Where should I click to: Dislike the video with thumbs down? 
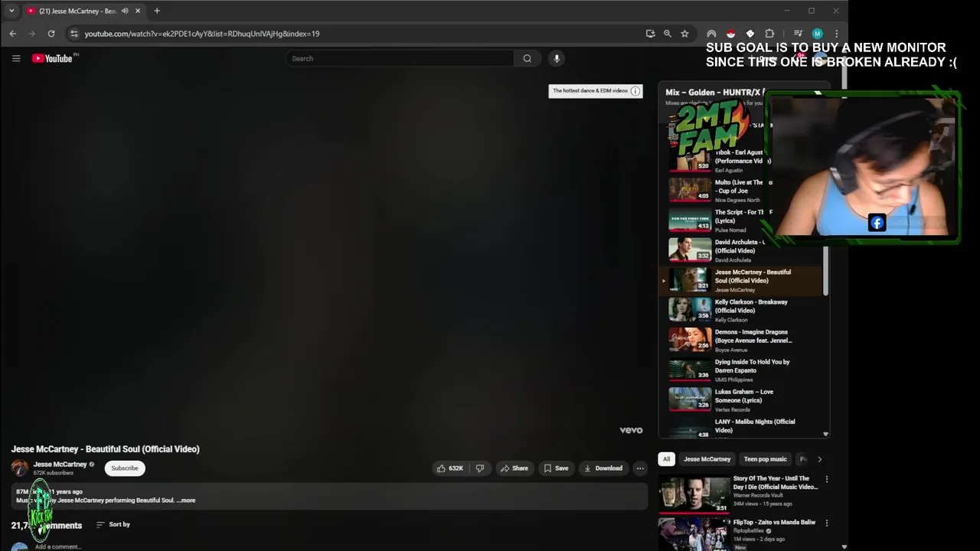(480, 468)
